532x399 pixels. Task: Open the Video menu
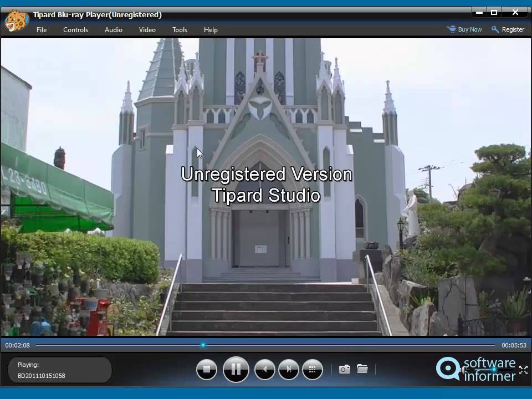(x=147, y=30)
